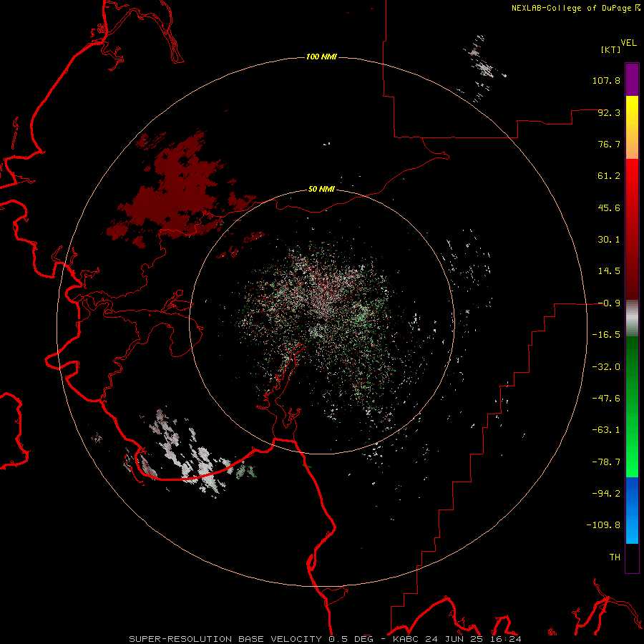Click the -94.2 velocity scale value
Image resolution: width=644 pixels, height=644 pixels.
coord(606,493)
